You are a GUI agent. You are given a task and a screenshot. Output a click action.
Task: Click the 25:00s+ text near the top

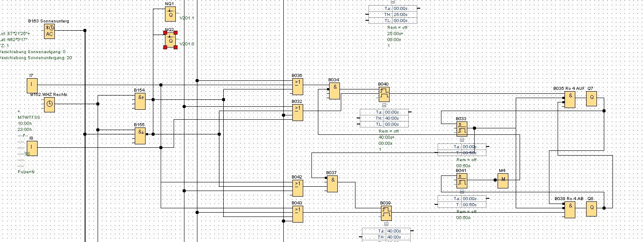[x=395, y=33]
